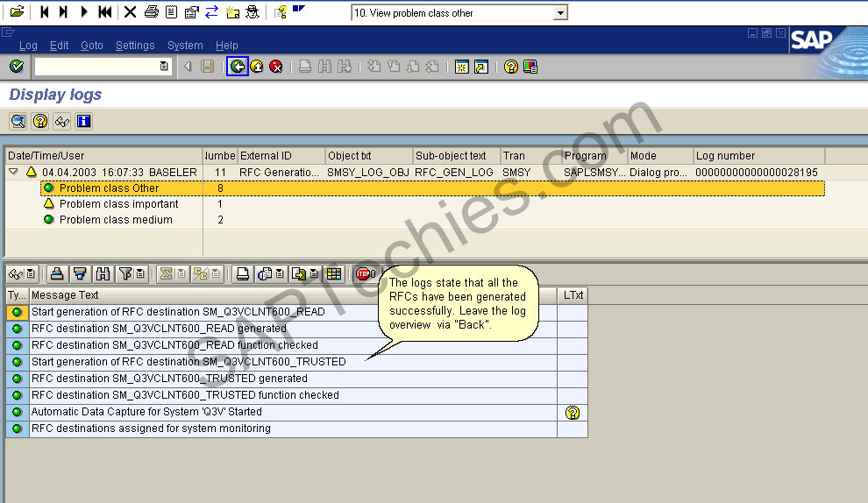868x503 pixels.
Task: Open the Details dropdown arrow in list toolbar
Action: 31,273
